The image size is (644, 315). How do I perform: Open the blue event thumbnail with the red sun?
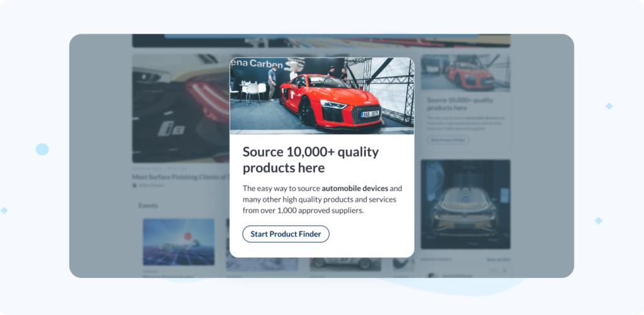tap(179, 242)
